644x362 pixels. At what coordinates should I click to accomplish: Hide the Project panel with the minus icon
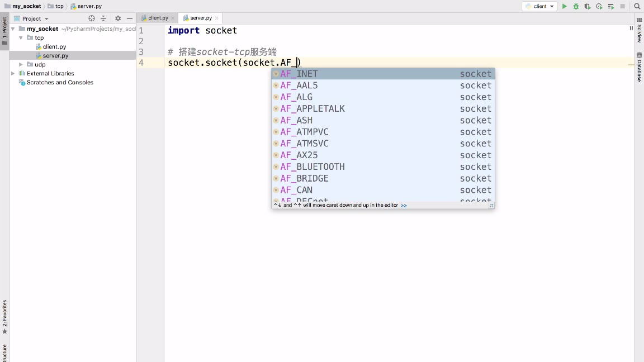[130, 18]
